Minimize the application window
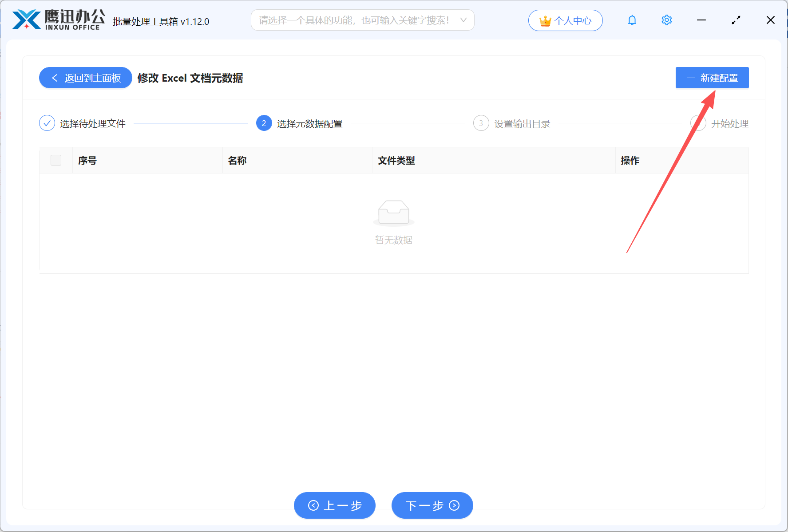 click(701, 20)
